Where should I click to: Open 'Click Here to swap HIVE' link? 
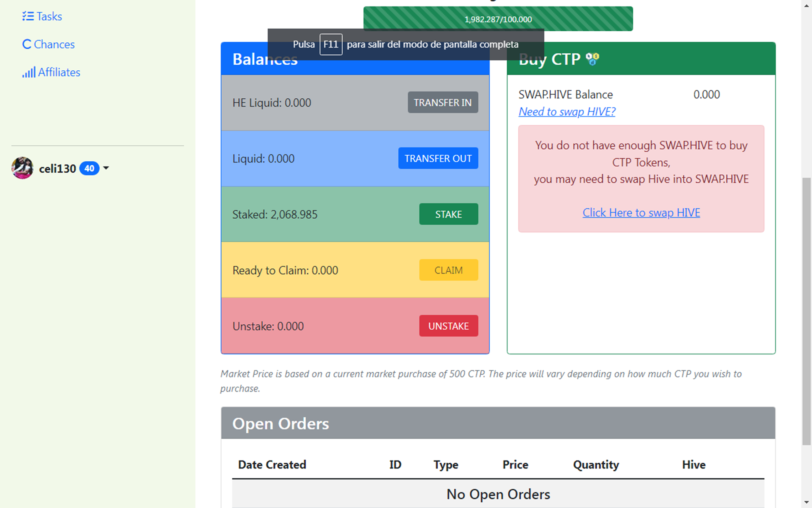tap(641, 213)
